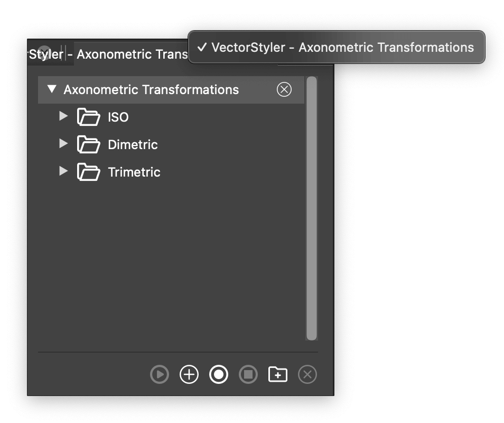Click the Trimetric folder icon
Viewport: 504px width, 423px height.
(88, 172)
